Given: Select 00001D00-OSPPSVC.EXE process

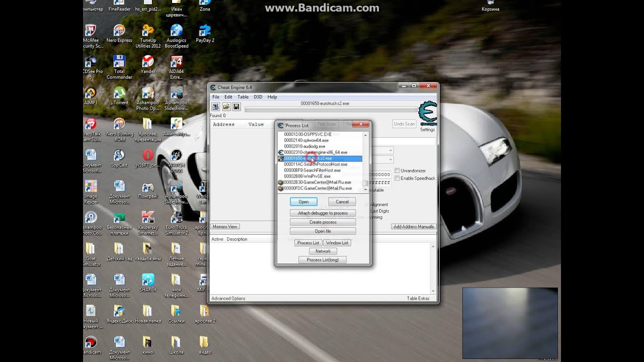Looking at the screenshot, I should (x=320, y=134).
